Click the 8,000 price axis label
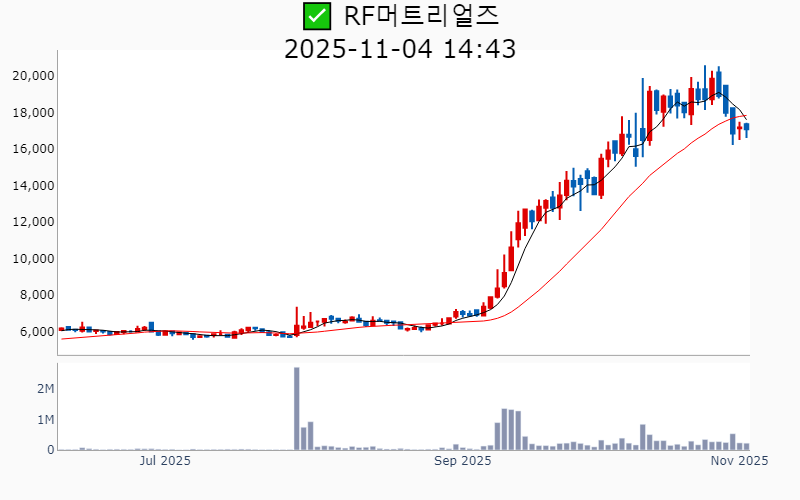The image size is (800, 500). 38,295
